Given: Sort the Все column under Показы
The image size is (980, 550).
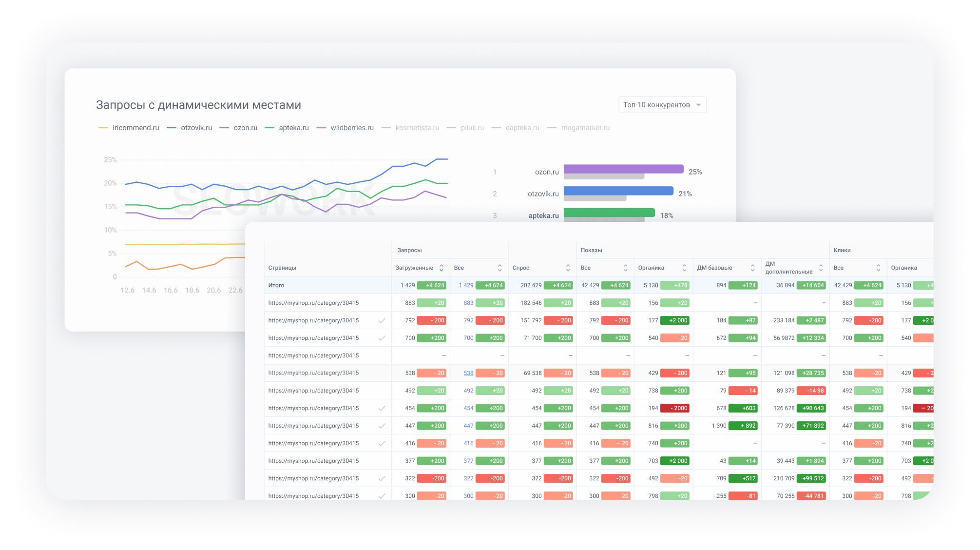Looking at the screenshot, I should click(625, 268).
